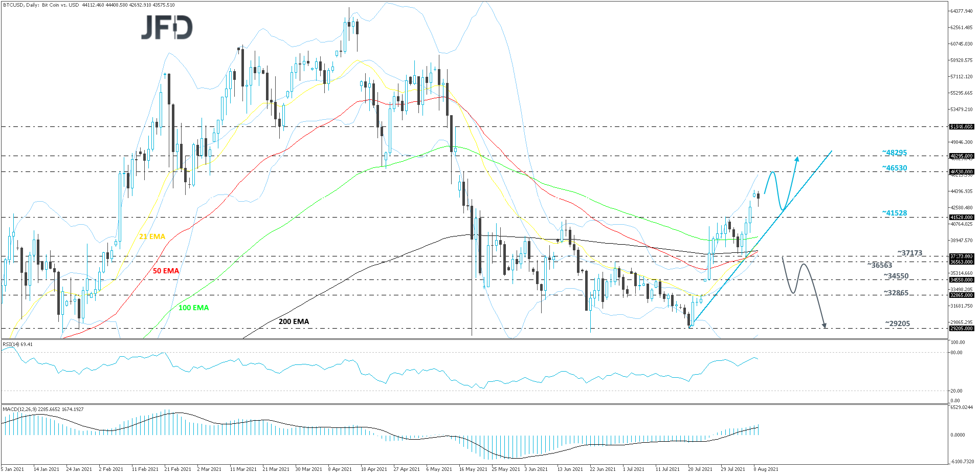Click the 57112.120 price axis value
Screen dimensions: 980x475
(x=962, y=77)
